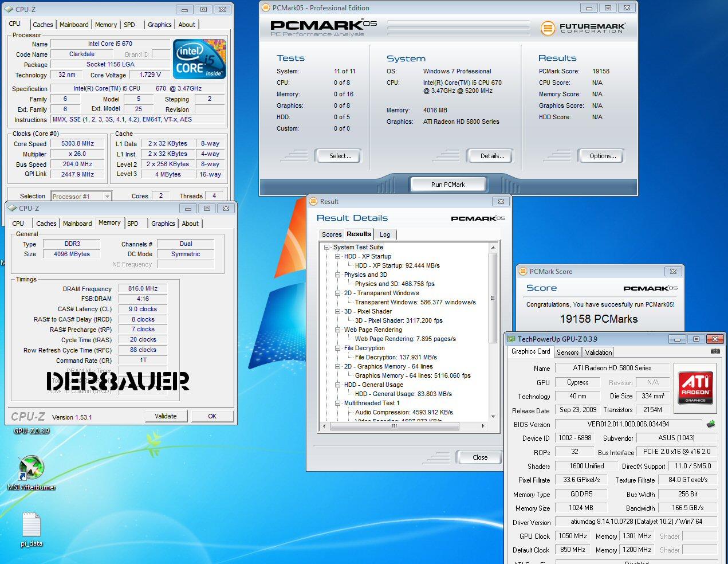Click Close in the Result window
The width and height of the screenshot is (728, 564).
click(480, 457)
